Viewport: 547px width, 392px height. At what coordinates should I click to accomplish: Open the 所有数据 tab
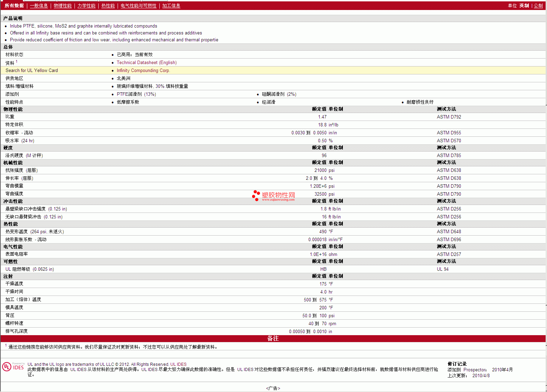tap(14, 6)
